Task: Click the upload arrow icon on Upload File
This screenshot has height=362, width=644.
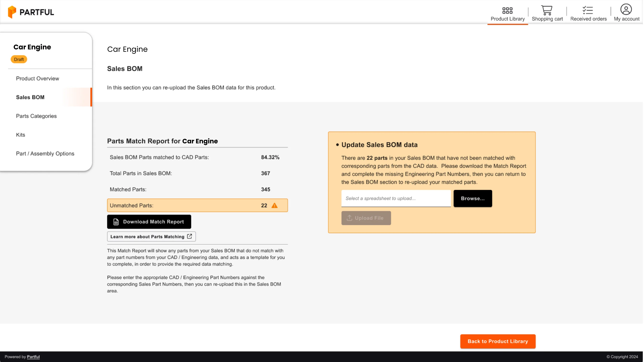Action: tap(350, 218)
